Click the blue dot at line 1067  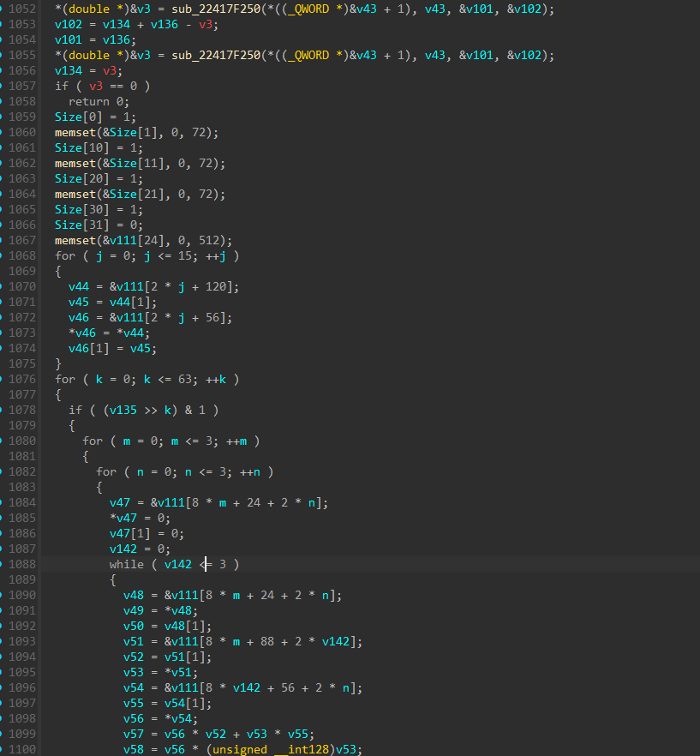click(x=3, y=240)
